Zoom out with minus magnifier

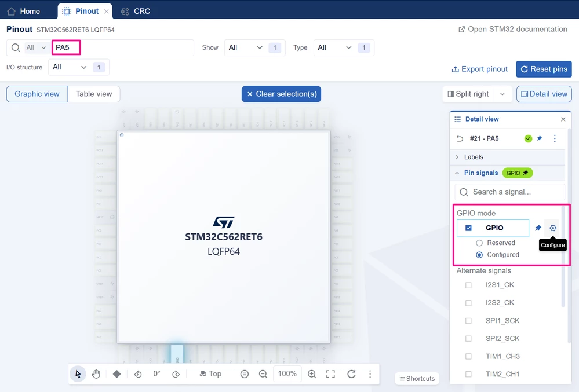[x=263, y=374]
